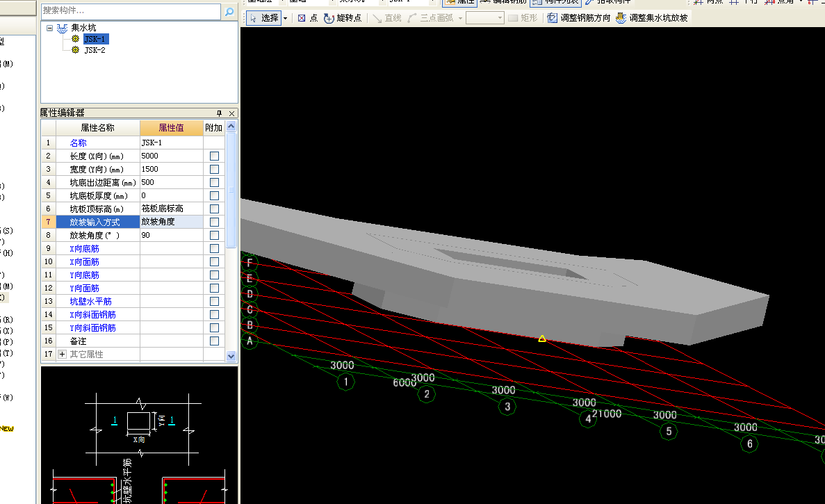Screen dimensions: 825x504
Task: Click axis bubble 5
Action: [669, 432]
